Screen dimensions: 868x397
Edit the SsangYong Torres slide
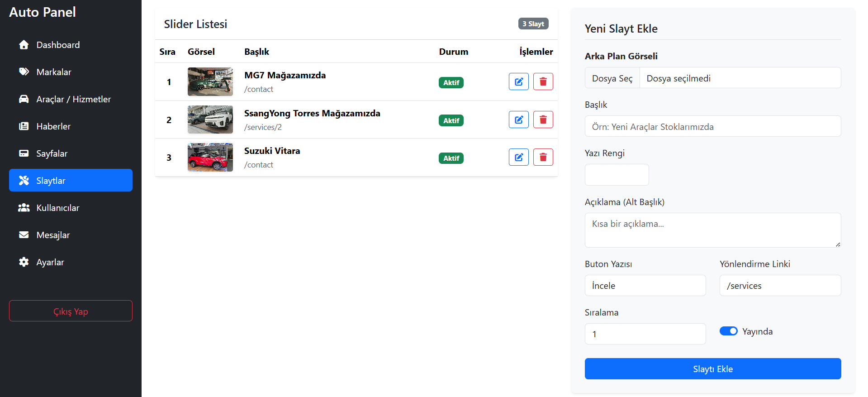(x=518, y=120)
